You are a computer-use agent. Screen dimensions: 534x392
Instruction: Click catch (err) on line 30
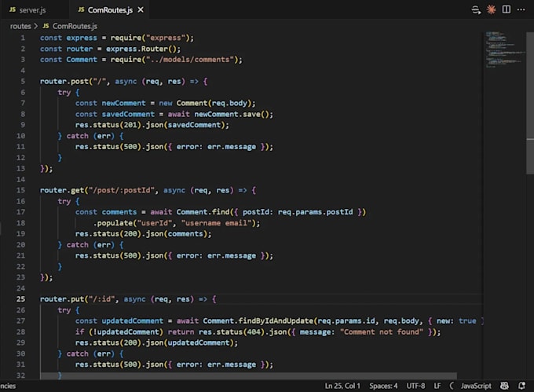pyautogui.click(x=90, y=354)
